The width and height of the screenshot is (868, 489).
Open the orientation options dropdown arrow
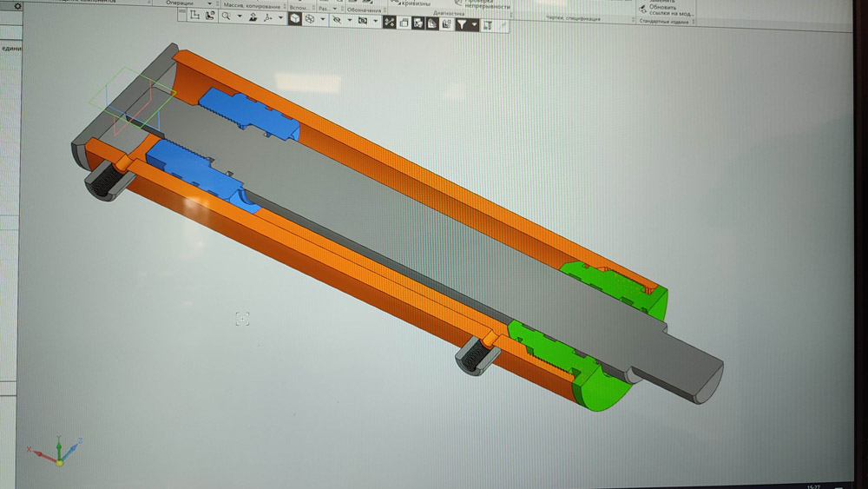(x=280, y=17)
